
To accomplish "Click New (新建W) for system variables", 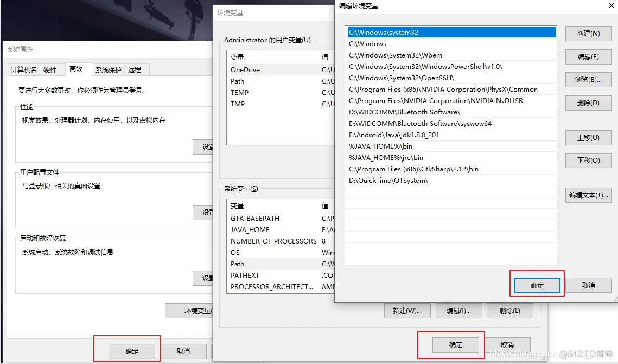I will (x=407, y=311).
